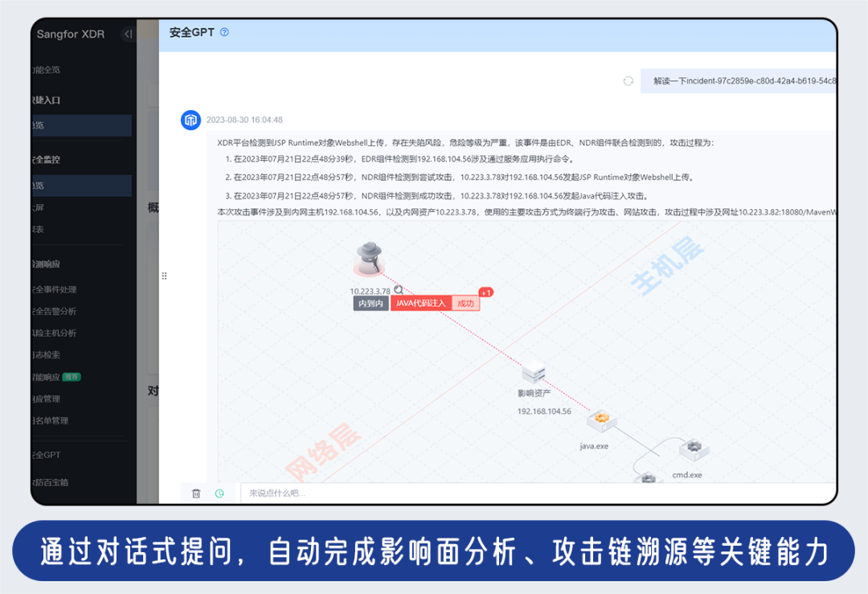Image resolution: width=868 pixels, height=594 pixels.
Task: Select the java.exe process node
Action: pos(601,419)
